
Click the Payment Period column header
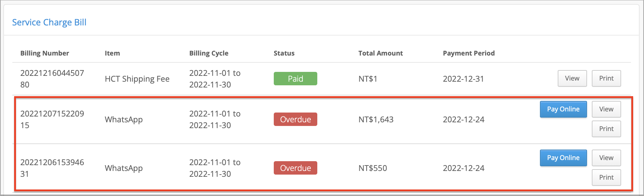(x=469, y=53)
